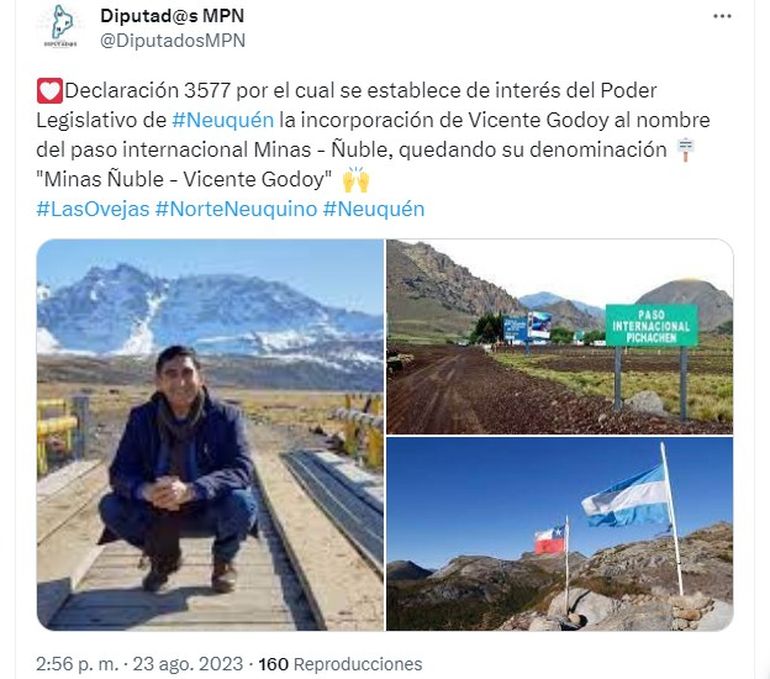Open the Diputad@s MPN display name
Viewport: 770px width, 679px height.
[x=172, y=16]
